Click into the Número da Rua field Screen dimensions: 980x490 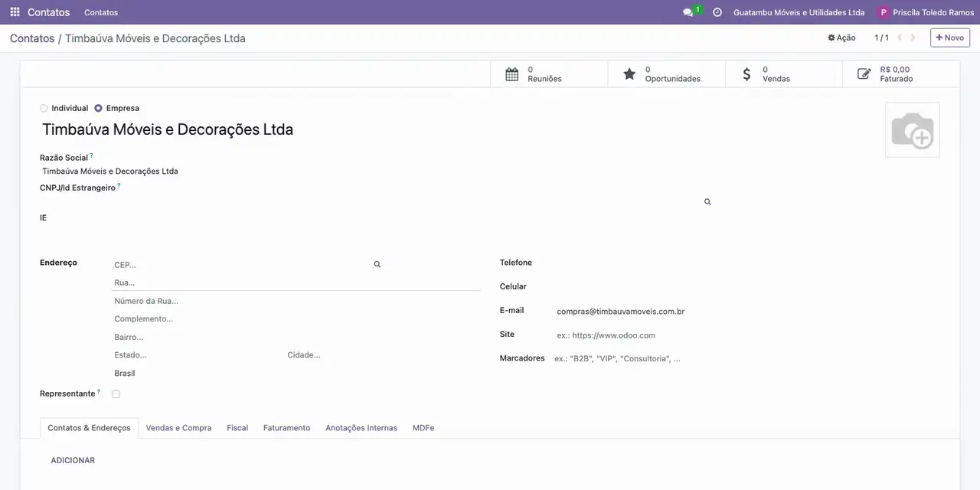click(x=296, y=301)
